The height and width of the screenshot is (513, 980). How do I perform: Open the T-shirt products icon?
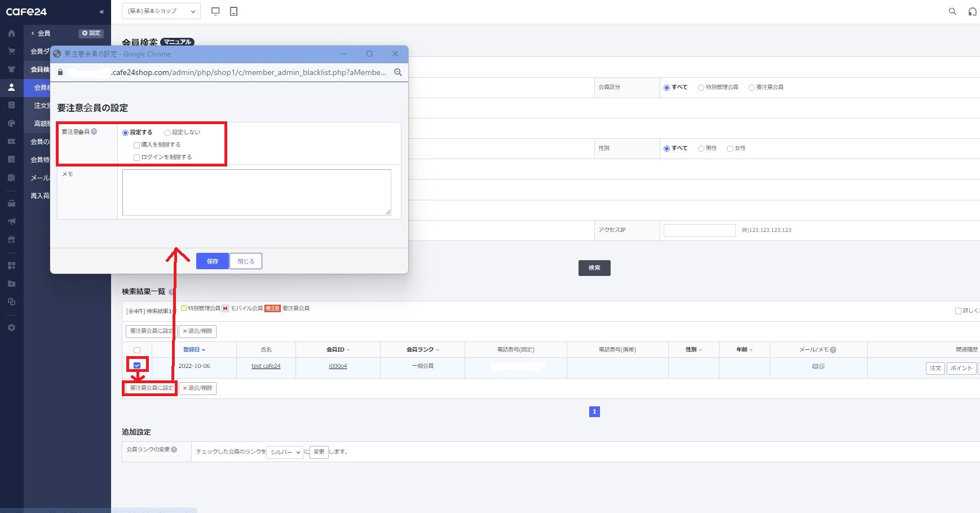pos(11,69)
